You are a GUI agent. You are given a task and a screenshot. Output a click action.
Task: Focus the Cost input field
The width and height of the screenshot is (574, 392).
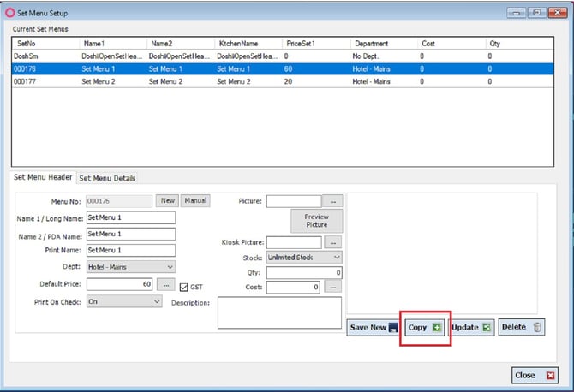coord(293,287)
